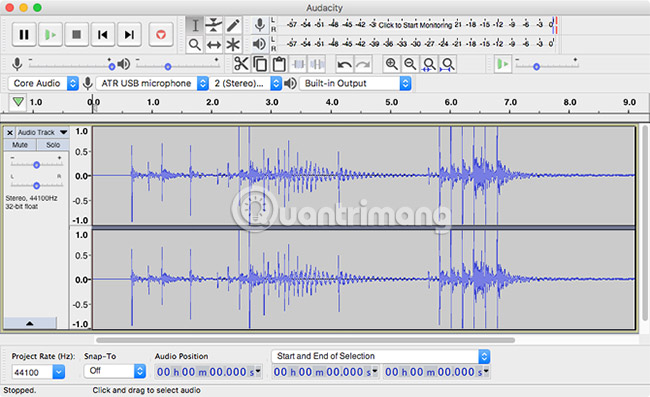650x397 pixels.
Task: Click the vertical scrollbar at right
Action: click(x=644, y=223)
